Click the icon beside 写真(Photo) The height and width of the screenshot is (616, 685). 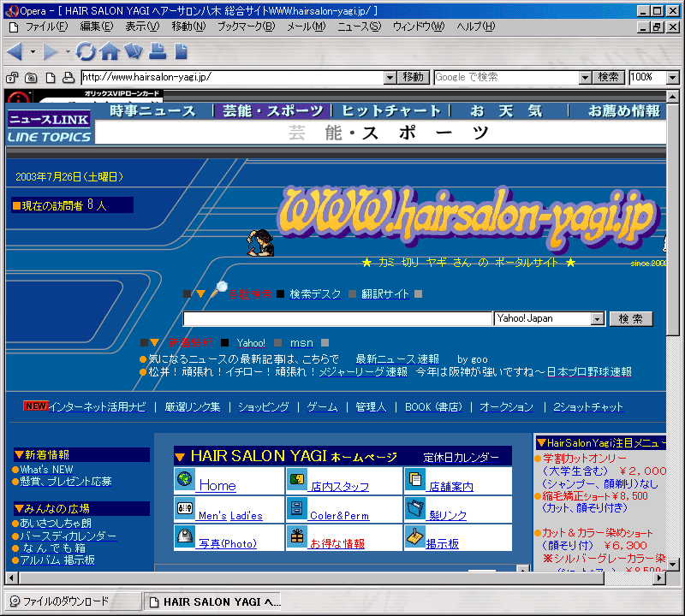[185, 536]
